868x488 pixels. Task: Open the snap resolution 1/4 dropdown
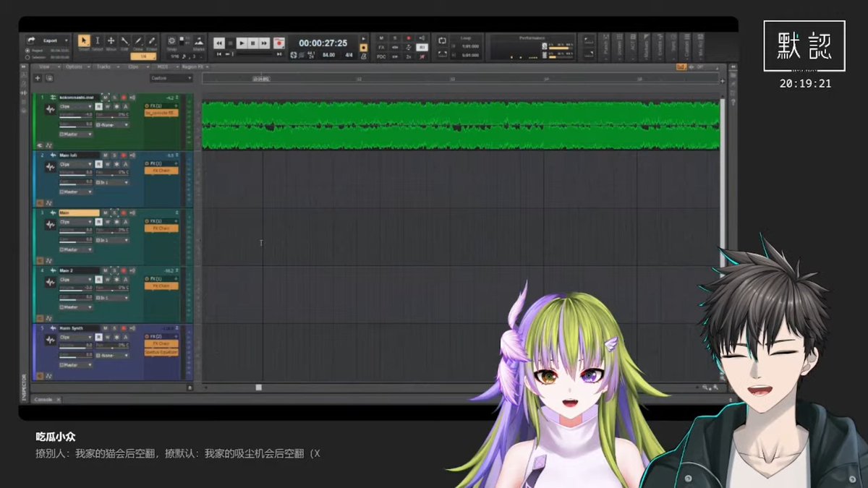144,56
